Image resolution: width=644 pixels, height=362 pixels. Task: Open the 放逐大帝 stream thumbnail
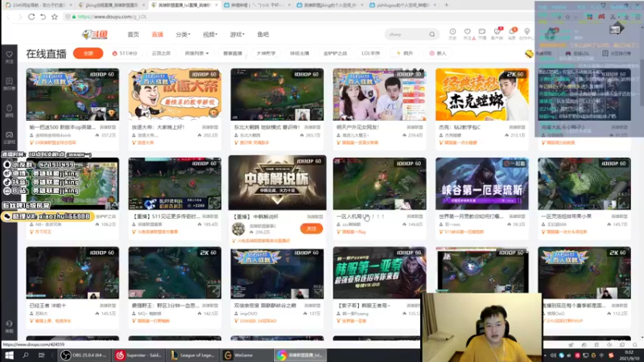point(175,94)
